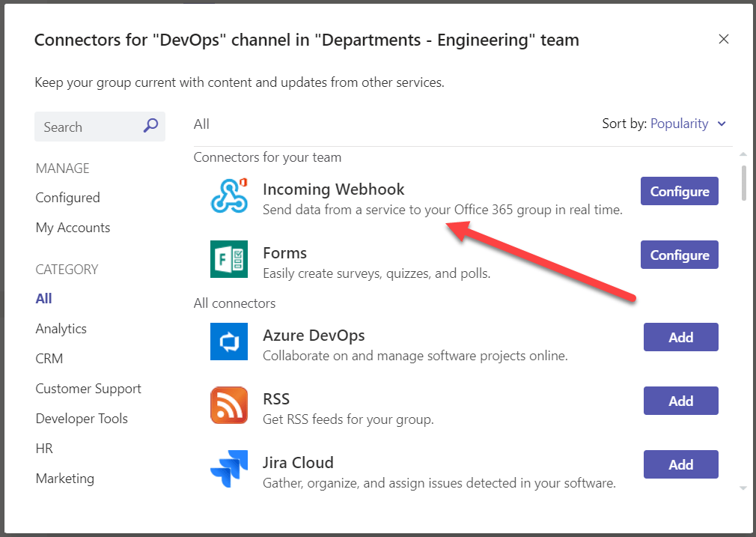
Task: Click the magnifying glass search icon
Action: (150, 126)
